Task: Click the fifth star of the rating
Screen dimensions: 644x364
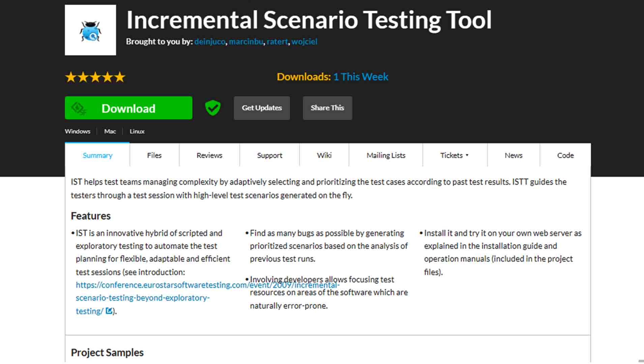Action: 119,77
